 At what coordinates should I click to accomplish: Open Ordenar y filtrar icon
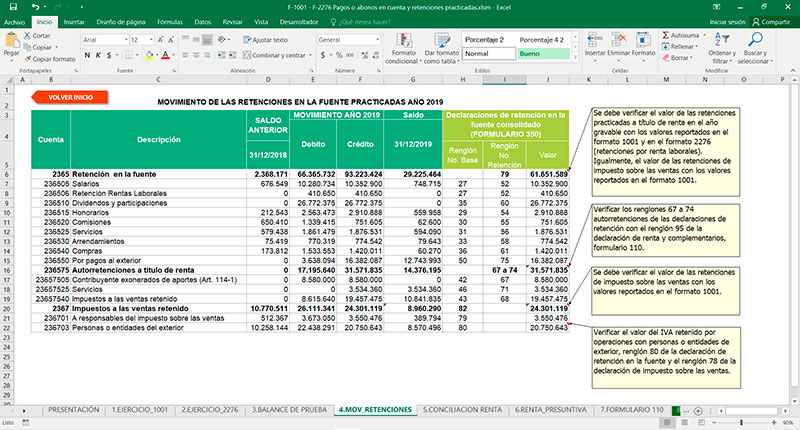(x=721, y=40)
